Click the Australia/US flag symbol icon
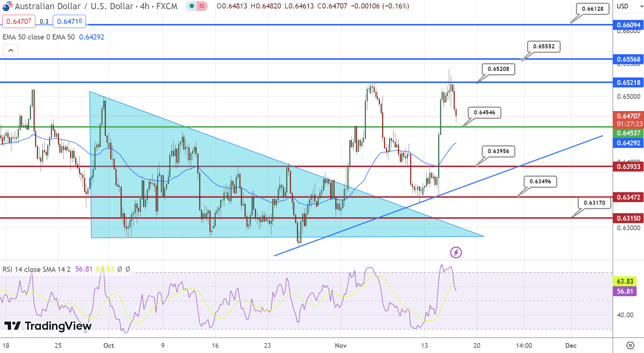Viewport: 644px width, 353px height. point(7,6)
